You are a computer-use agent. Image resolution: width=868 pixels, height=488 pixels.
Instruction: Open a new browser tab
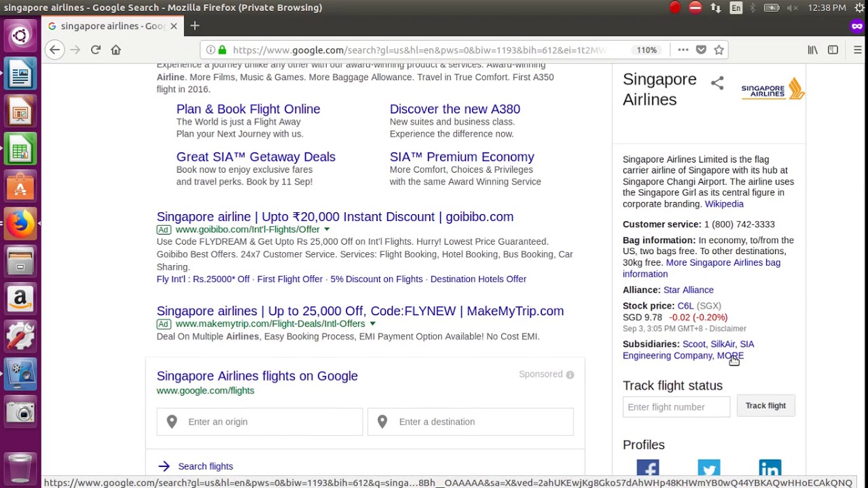pyautogui.click(x=195, y=26)
